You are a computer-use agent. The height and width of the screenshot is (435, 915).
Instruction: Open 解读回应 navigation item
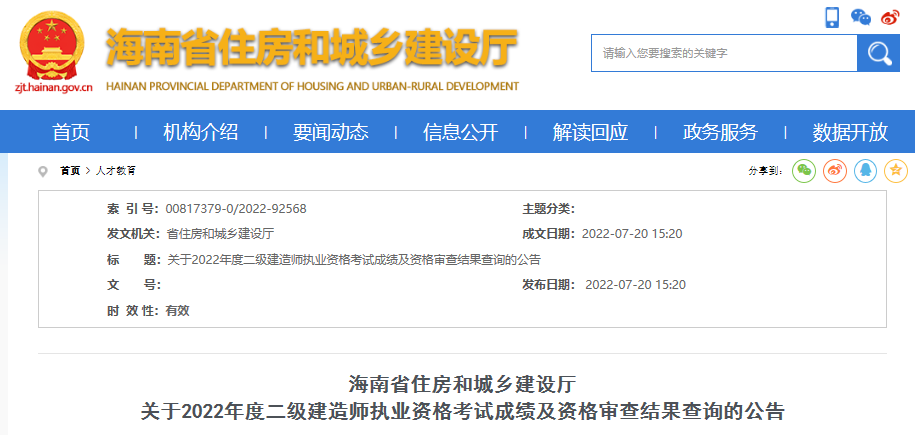pos(591,132)
